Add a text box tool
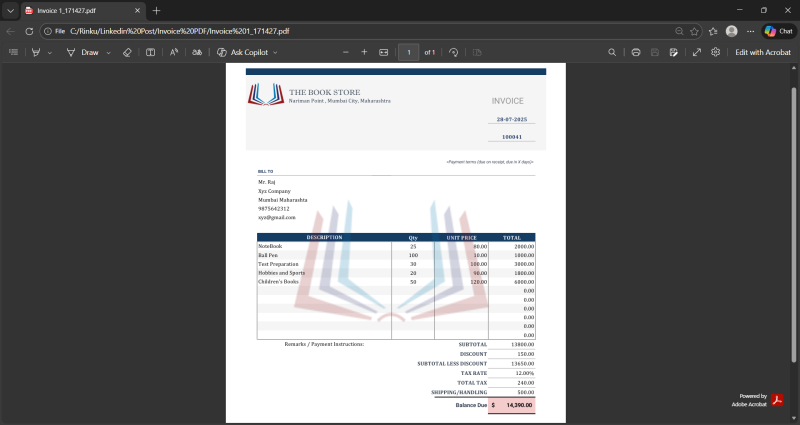 pyautogui.click(x=150, y=52)
